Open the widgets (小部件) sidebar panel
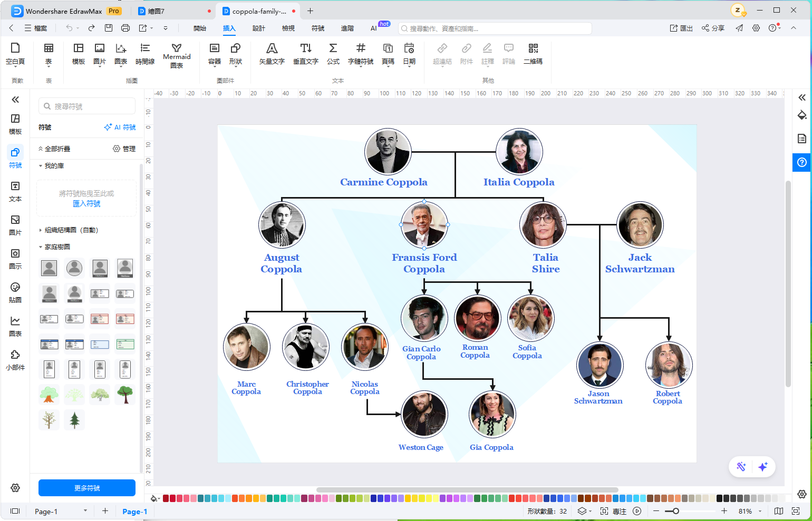The width and height of the screenshot is (812, 521). [15, 360]
